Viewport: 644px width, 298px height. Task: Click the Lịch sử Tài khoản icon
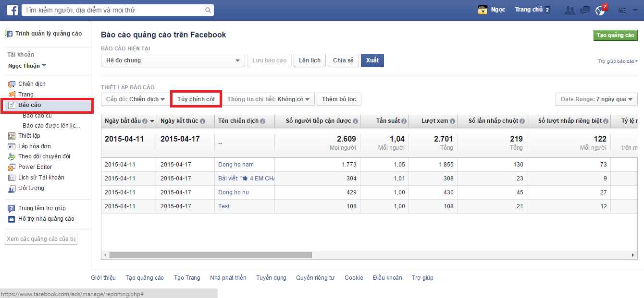[x=12, y=178]
